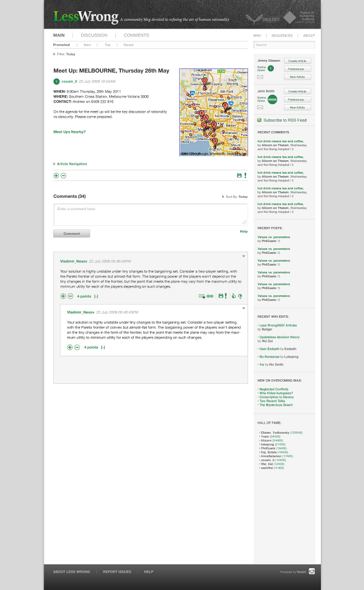
Task: Expand the Article Navigation section
Action: point(71,164)
